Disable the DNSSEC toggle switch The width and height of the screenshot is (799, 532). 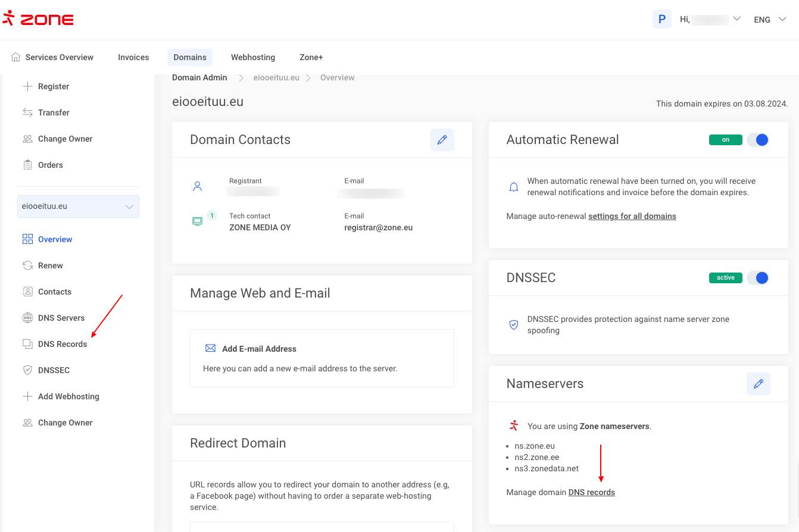pyautogui.click(x=758, y=278)
